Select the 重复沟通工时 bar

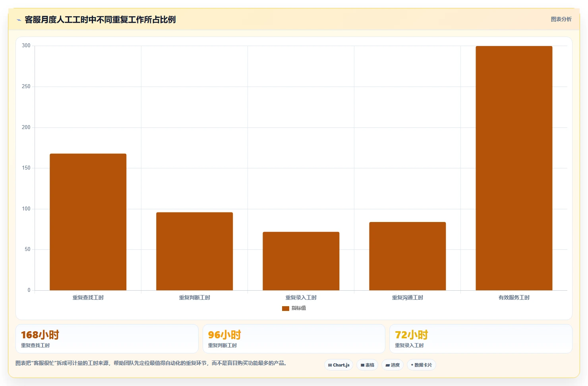407,256
